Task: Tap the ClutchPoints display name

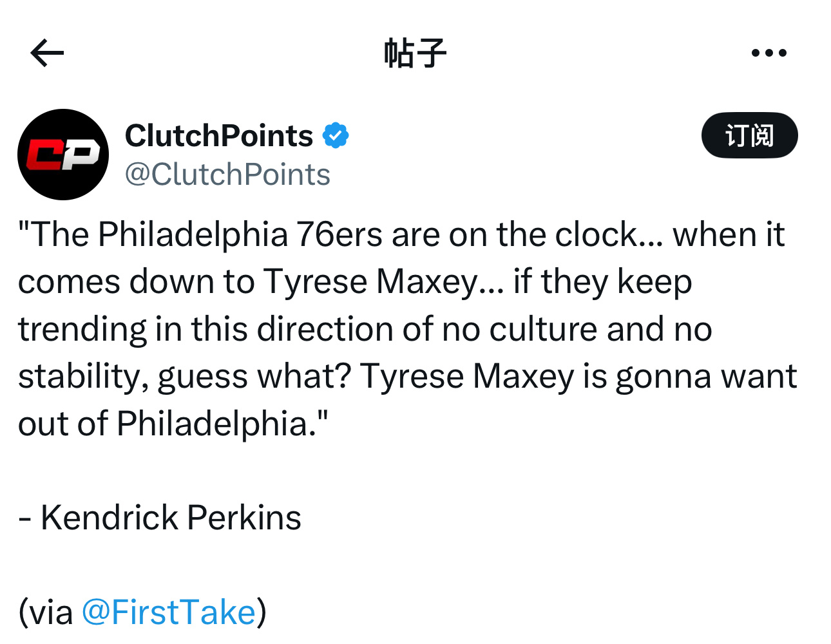Action: point(219,136)
